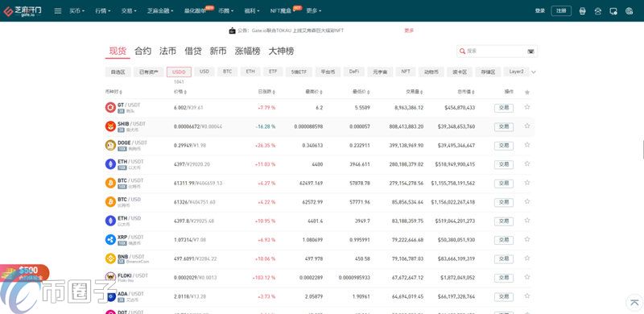The height and width of the screenshot is (314, 644).
Task: Open the $500 promo badge
Action: (x=25, y=272)
